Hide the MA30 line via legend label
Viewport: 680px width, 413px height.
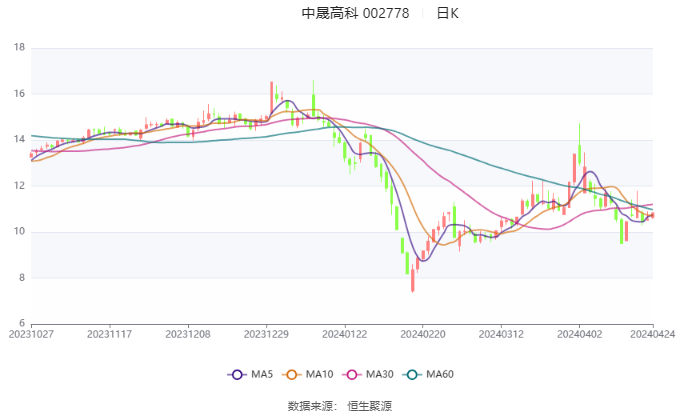coord(379,374)
